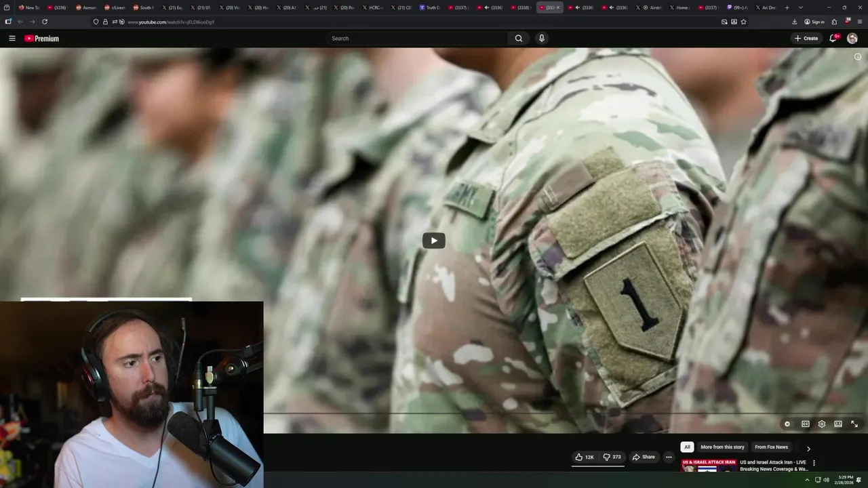868x488 pixels.
Task: Switch to the Home X tab
Action: [x=681, y=7]
